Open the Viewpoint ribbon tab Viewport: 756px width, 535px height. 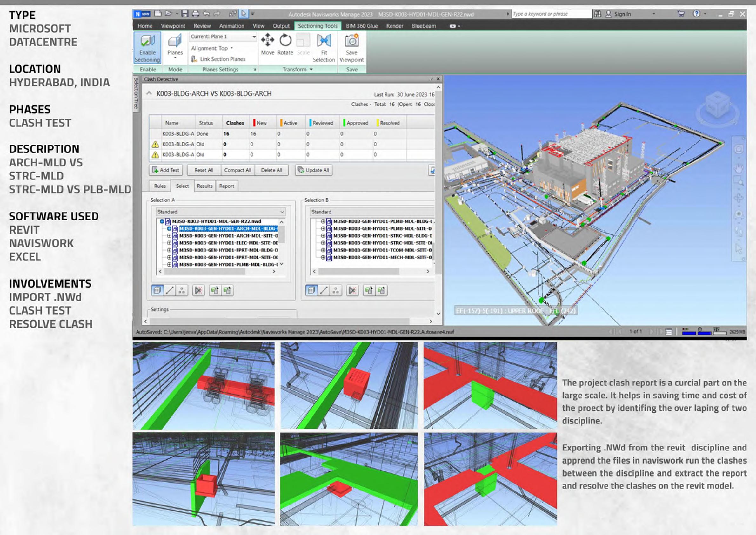click(x=173, y=26)
